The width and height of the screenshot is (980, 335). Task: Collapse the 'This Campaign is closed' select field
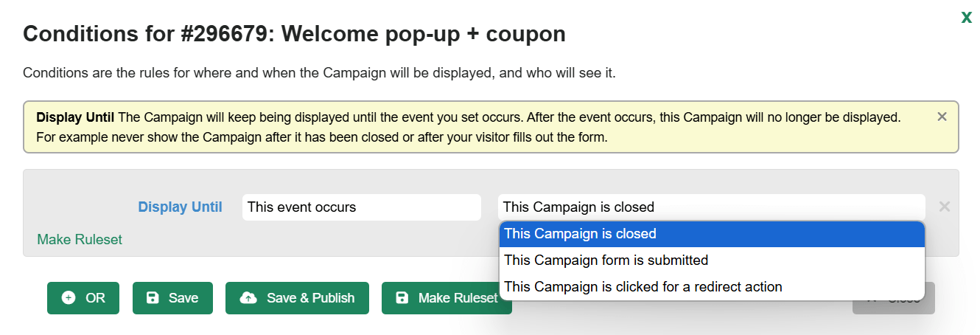712,207
